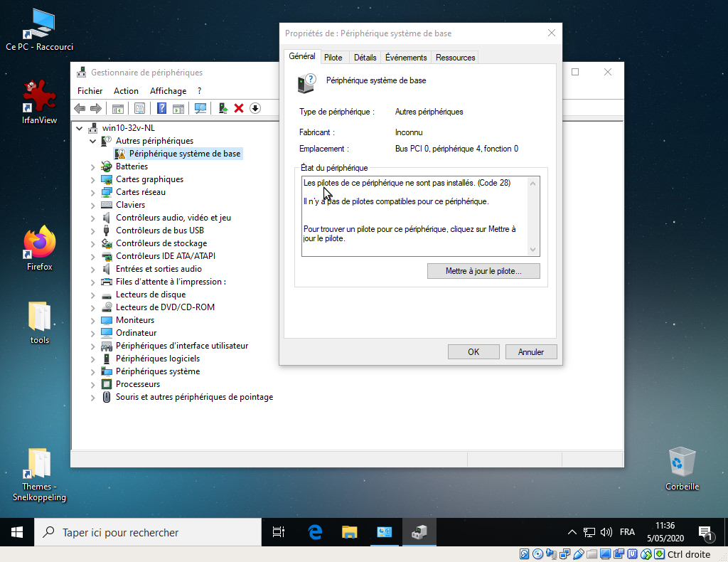Click the VirtualBox CPU chip status icon
The height and width of the screenshot is (562, 728).
click(x=632, y=554)
